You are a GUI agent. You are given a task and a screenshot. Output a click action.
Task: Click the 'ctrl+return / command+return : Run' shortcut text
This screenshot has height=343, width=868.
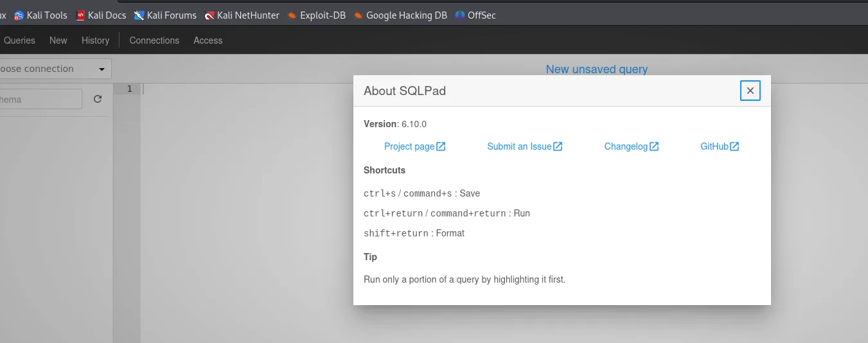point(447,213)
